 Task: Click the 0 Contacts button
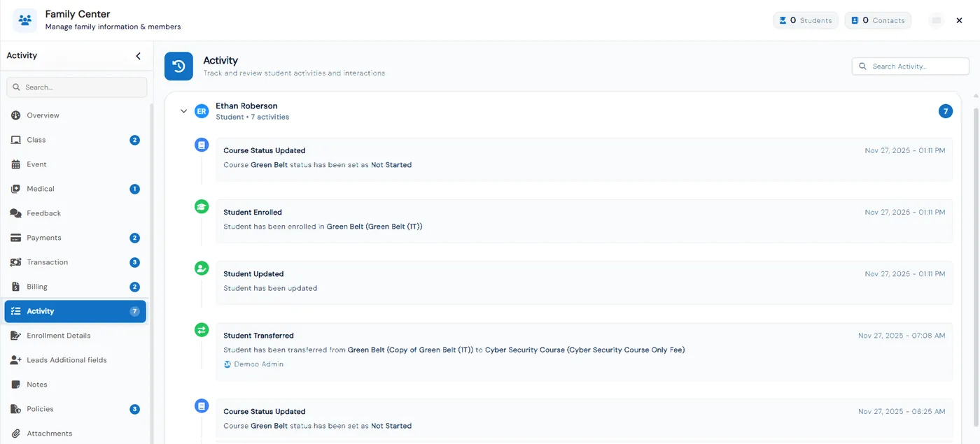tap(878, 20)
